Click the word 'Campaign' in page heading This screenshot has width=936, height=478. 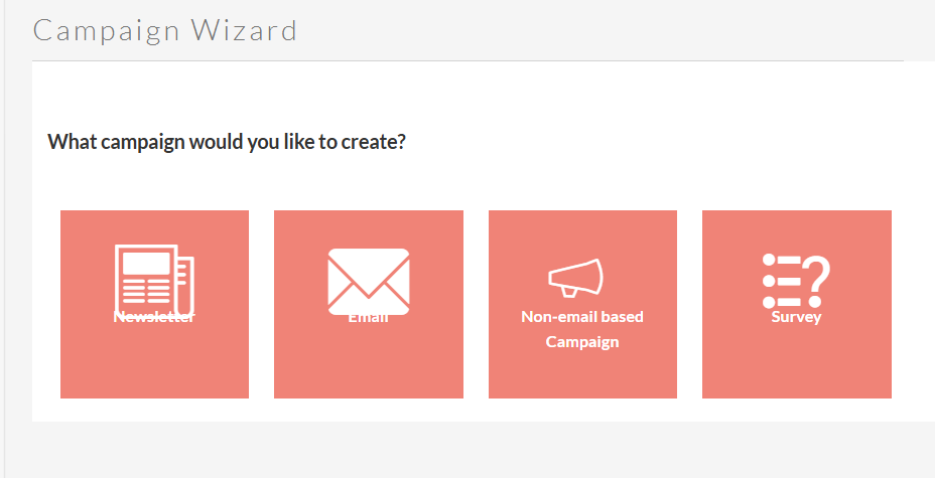98,30
